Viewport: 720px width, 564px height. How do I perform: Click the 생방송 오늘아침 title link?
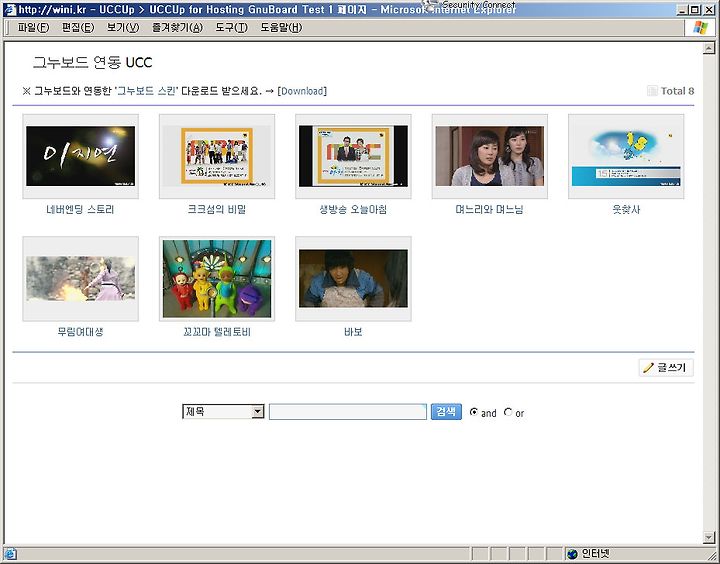point(353,209)
